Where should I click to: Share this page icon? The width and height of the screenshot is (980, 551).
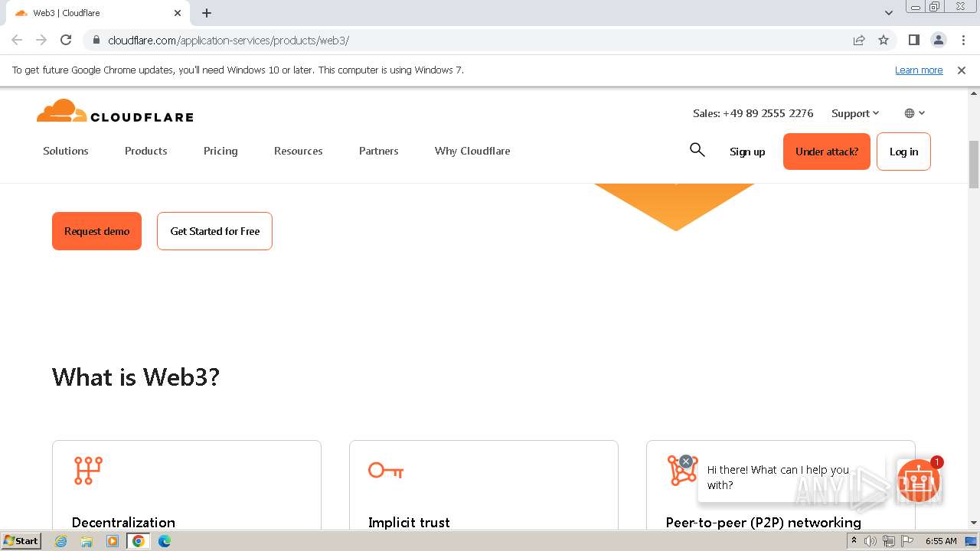coord(859,40)
